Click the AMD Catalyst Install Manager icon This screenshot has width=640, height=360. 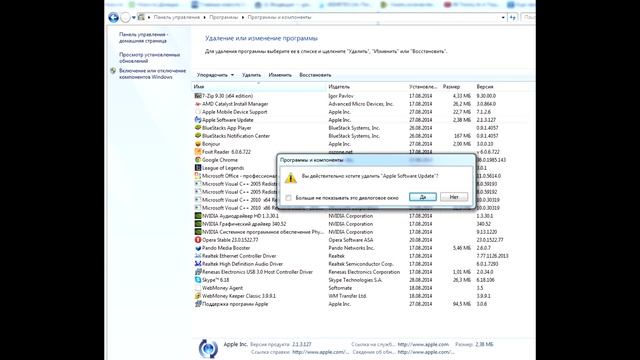(198, 104)
